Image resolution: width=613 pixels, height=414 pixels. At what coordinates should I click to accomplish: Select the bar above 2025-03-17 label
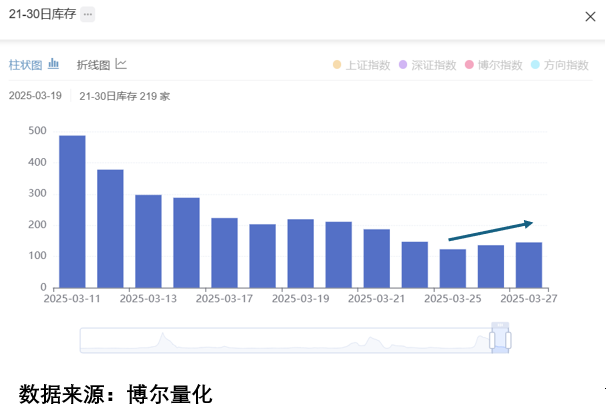coord(224,253)
